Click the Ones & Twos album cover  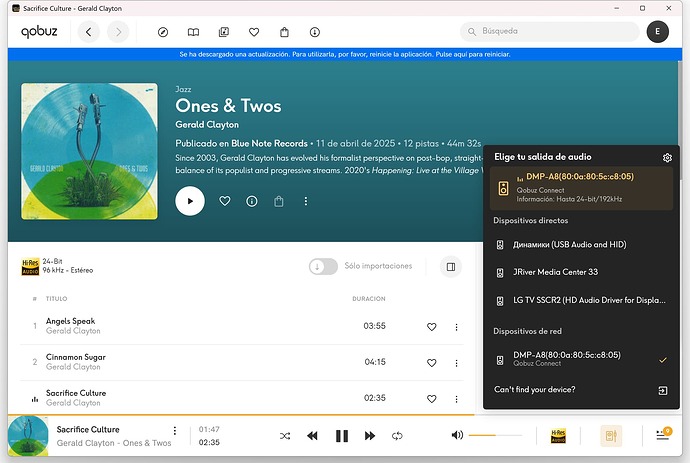click(89, 151)
